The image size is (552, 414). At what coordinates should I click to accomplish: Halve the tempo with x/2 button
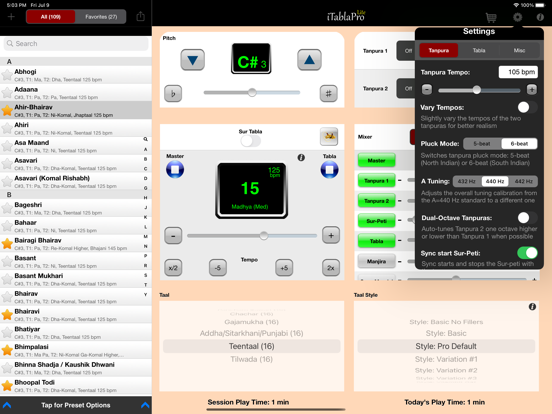click(x=173, y=268)
